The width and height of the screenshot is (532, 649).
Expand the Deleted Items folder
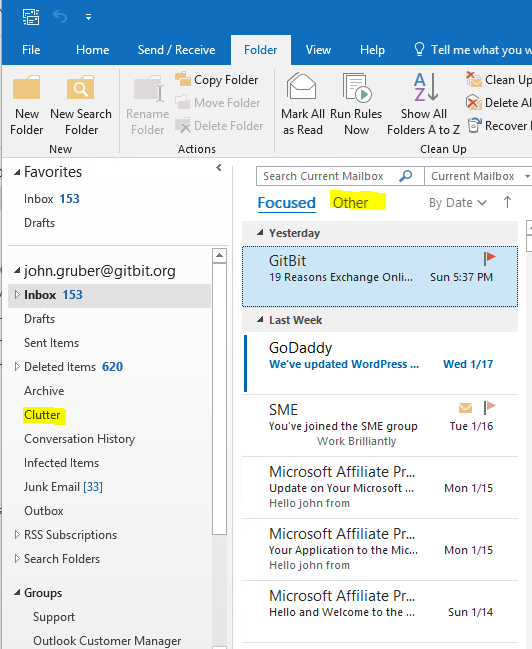17,367
